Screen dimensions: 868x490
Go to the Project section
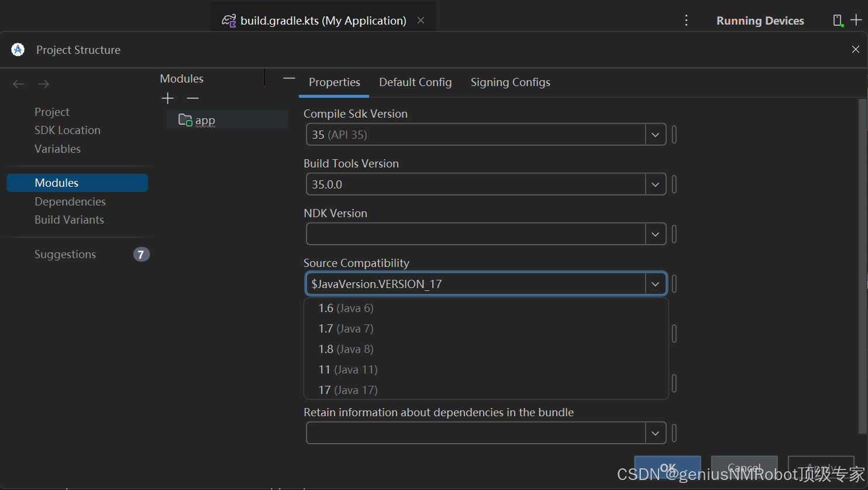coord(52,112)
